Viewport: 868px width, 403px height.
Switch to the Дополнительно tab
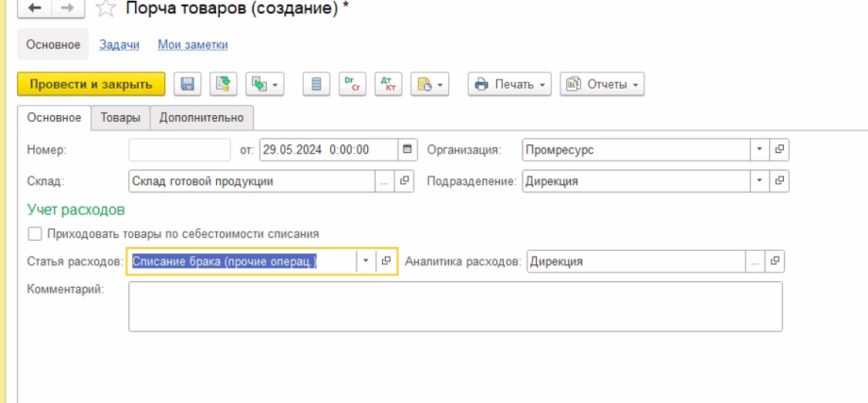tap(201, 117)
